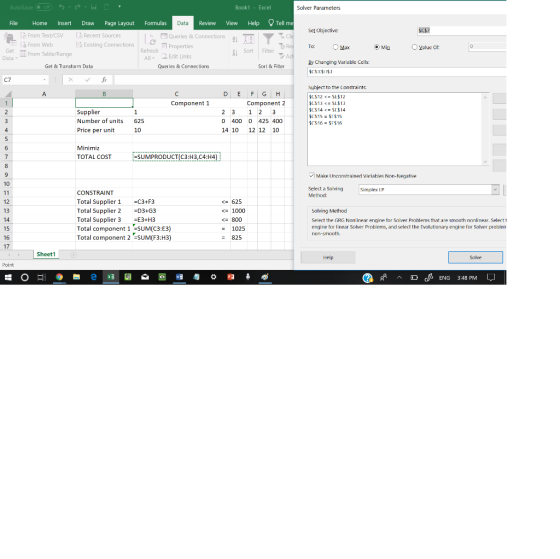This screenshot has width=560, height=559.
Task: Click the Filter funnel icon
Action: pyautogui.click(x=268, y=40)
